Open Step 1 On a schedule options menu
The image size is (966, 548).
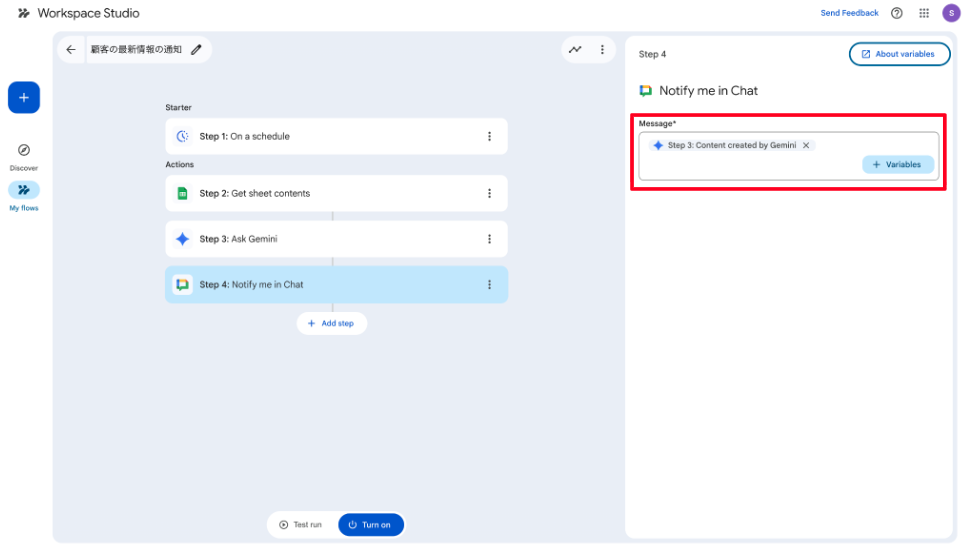489,137
